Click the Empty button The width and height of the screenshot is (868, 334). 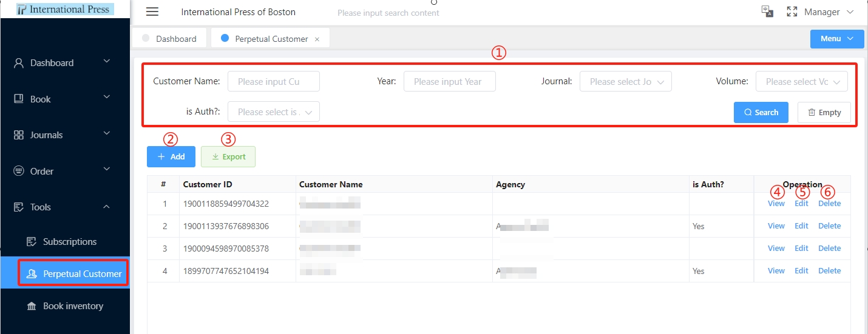click(x=824, y=112)
